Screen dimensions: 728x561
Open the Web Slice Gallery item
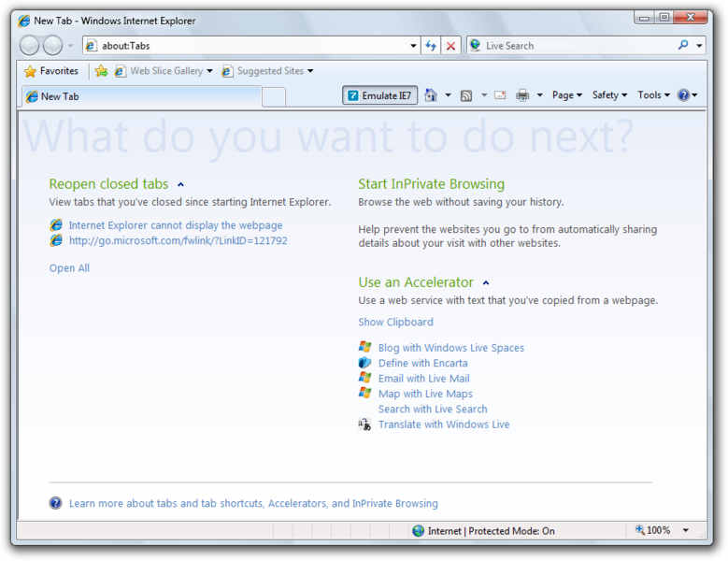tap(164, 71)
